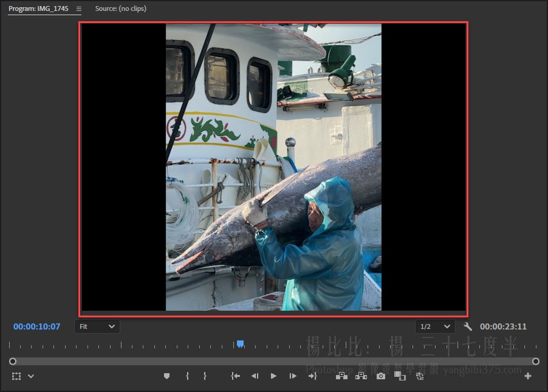Viewport: 548px width, 392px height.
Task: Play the sequence in Program Monitor
Action: pyautogui.click(x=273, y=376)
